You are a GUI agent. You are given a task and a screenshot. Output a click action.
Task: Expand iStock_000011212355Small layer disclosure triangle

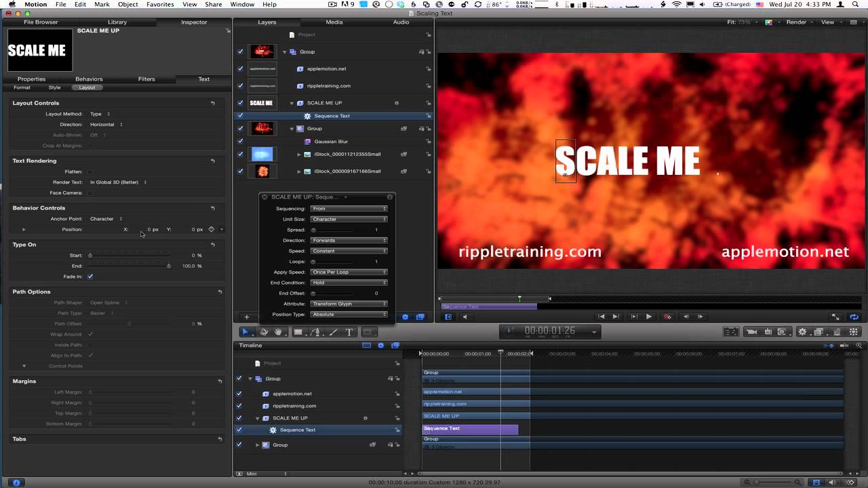[299, 155]
